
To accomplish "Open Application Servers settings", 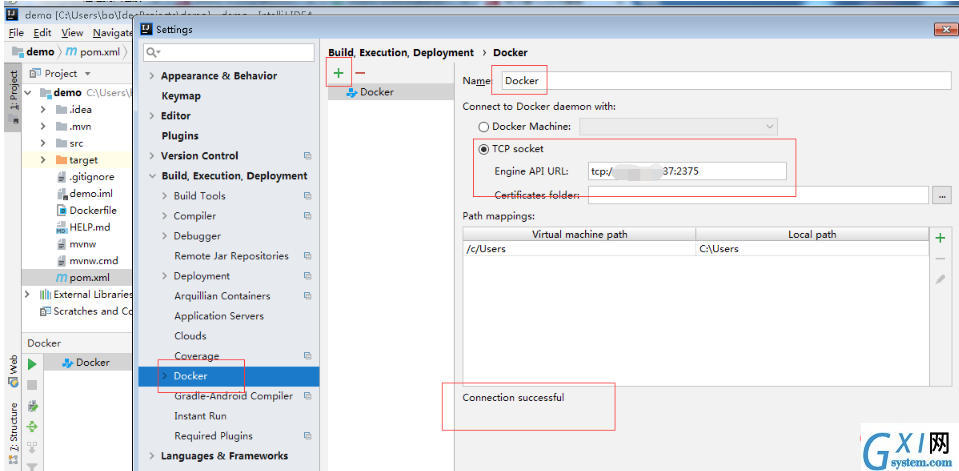I will [219, 316].
